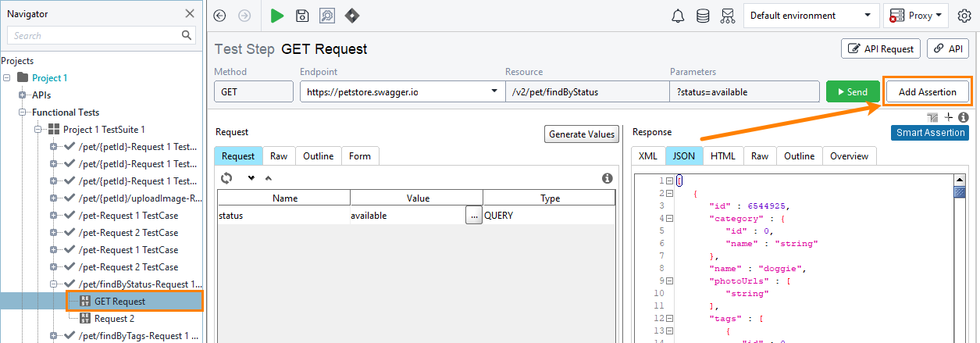
Task: Open the Form tab in Request panel
Action: click(x=360, y=155)
